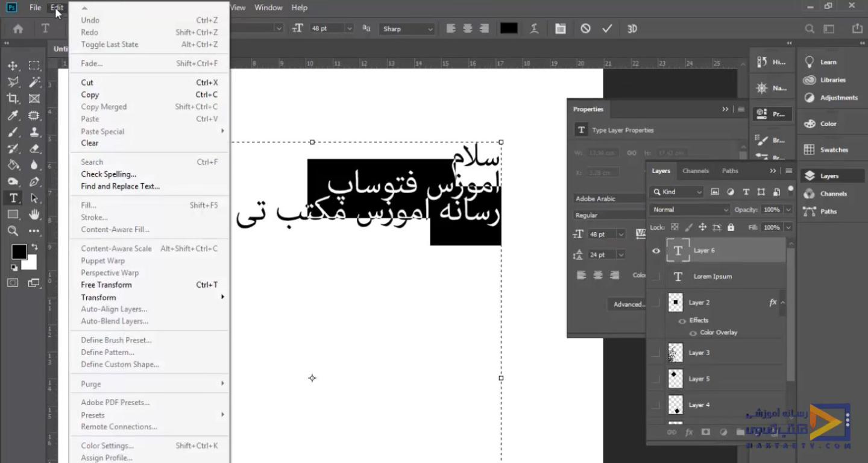Hide Layer 6 with the eye icon
Viewport: 868px width, 463px height.
(656, 251)
